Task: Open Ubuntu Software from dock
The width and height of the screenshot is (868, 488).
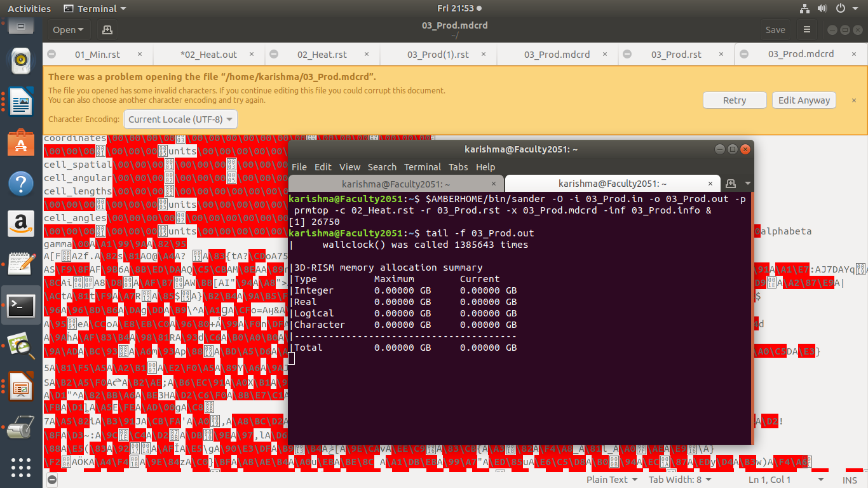Action: [x=20, y=143]
